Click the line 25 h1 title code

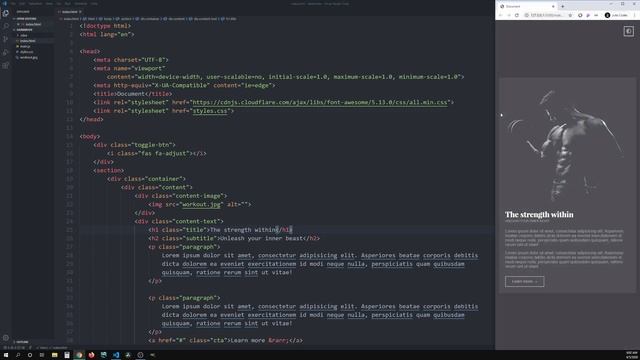pos(220,230)
